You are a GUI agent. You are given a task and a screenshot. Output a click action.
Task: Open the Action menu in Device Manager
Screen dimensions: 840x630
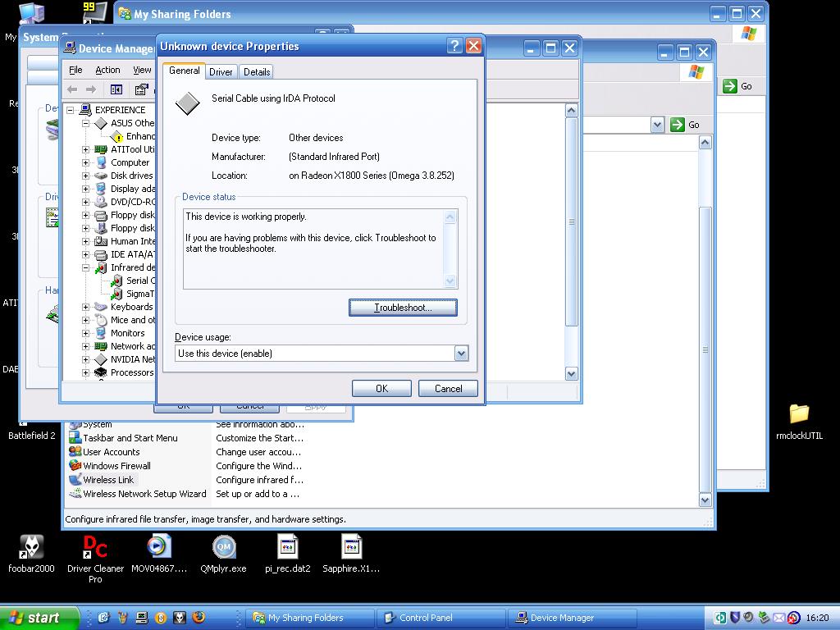pos(107,71)
